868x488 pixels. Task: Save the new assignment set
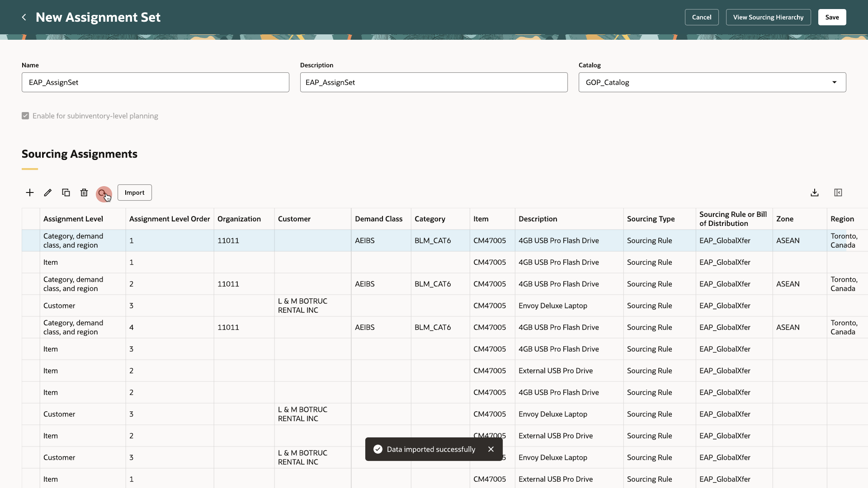[x=832, y=17]
